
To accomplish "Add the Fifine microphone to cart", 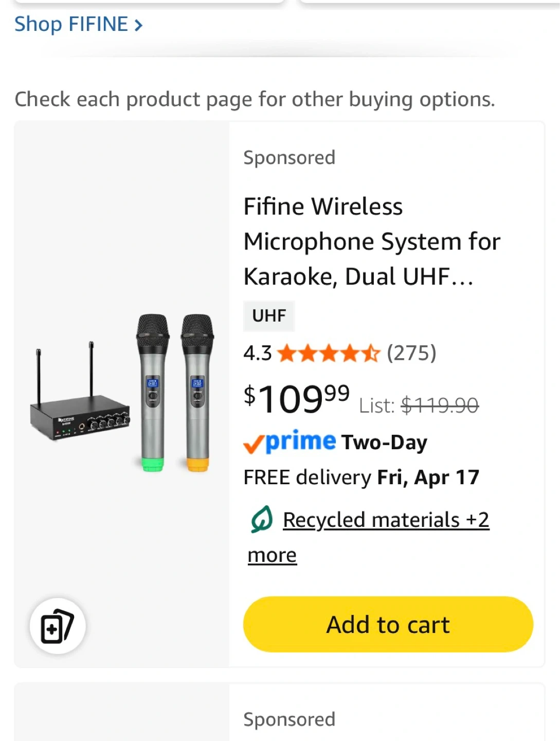I will [x=388, y=625].
